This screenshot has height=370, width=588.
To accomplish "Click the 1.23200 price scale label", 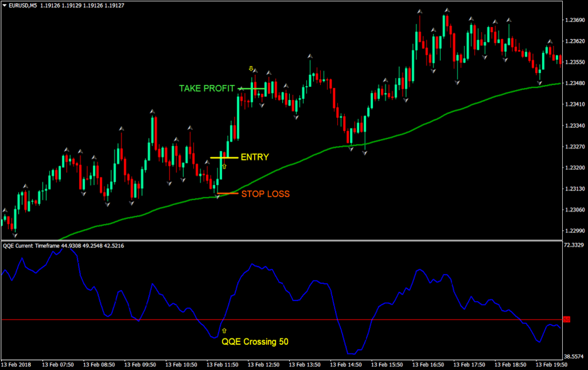I will pyautogui.click(x=575, y=167).
